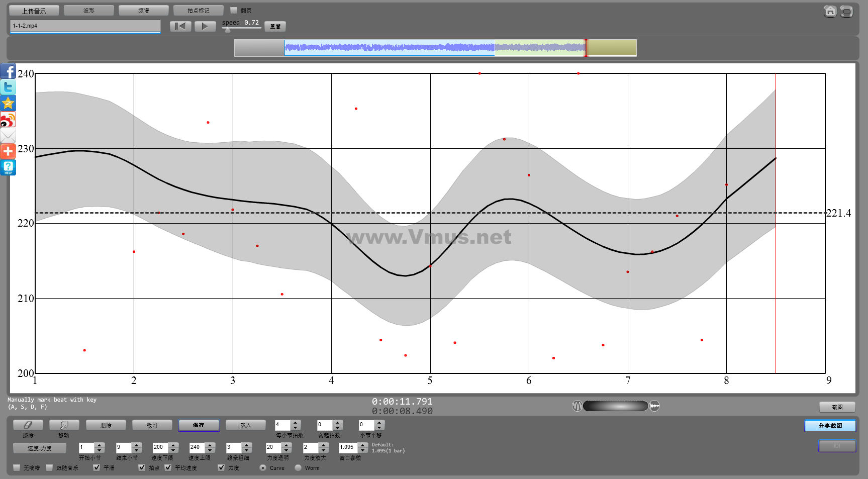The image size is (868, 479).
Task: Click the 重置 speed reset button
Action: point(275,26)
